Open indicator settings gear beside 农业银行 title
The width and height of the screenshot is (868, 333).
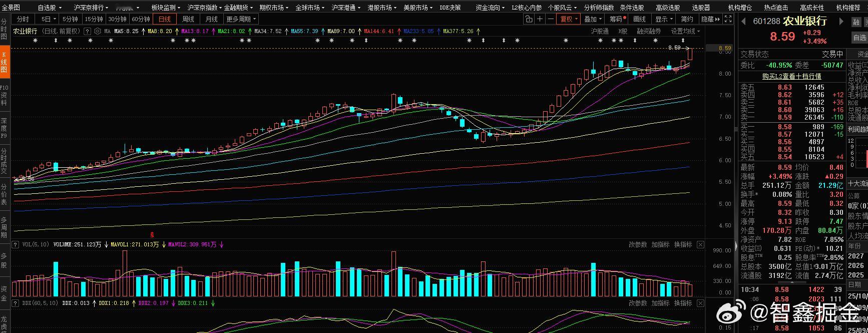pyautogui.click(x=98, y=31)
